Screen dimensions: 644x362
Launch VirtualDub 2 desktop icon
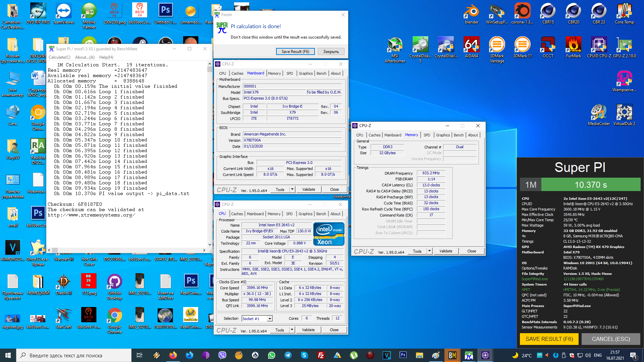[x=624, y=115]
